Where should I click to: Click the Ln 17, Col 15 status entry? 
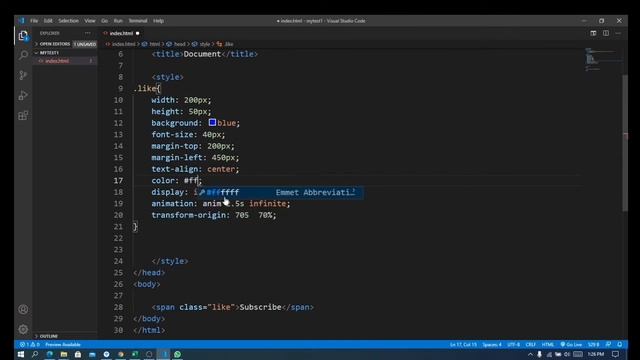point(463,344)
